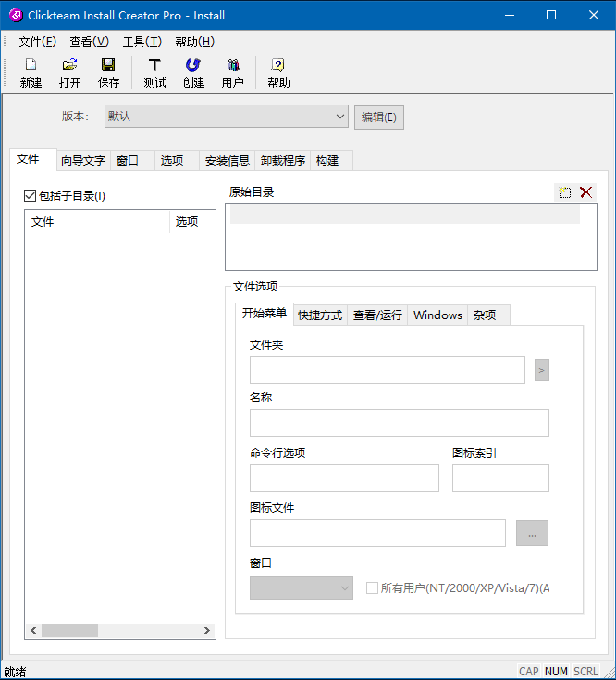
Task: Click the 编辑(E) button
Action: 379,117
